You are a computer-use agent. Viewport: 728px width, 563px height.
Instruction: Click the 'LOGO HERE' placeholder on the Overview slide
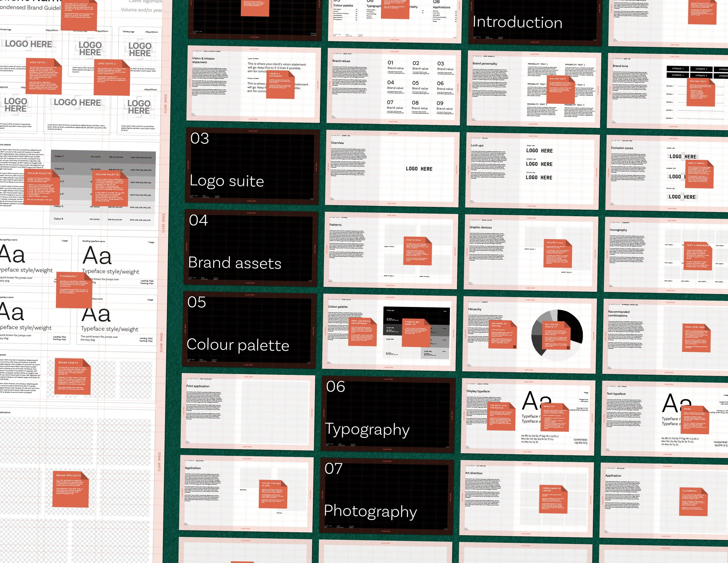(x=419, y=169)
